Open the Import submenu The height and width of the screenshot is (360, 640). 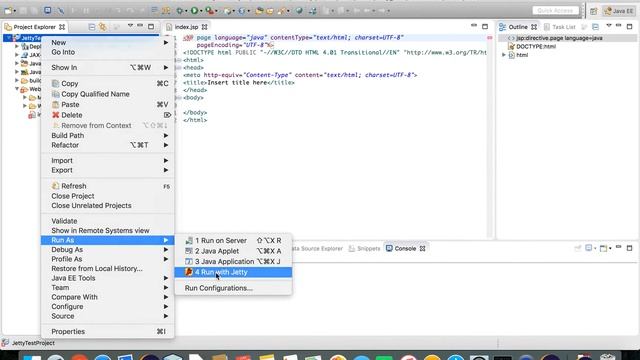click(x=108, y=161)
